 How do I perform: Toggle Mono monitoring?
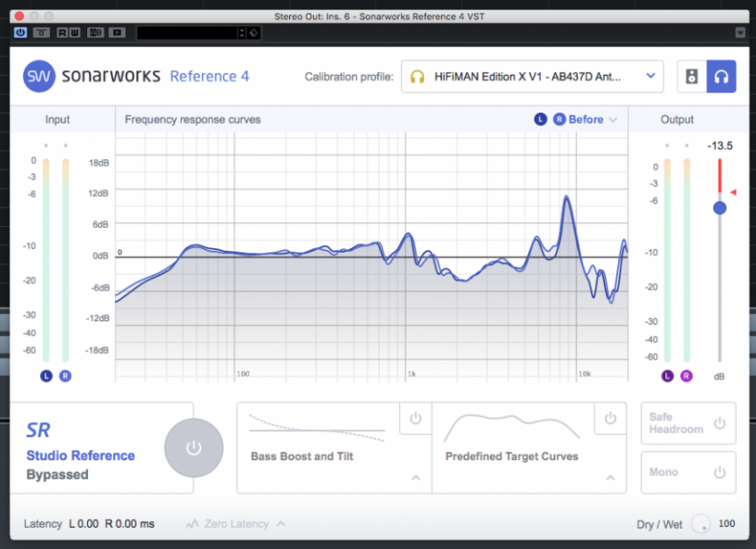click(x=688, y=472)
